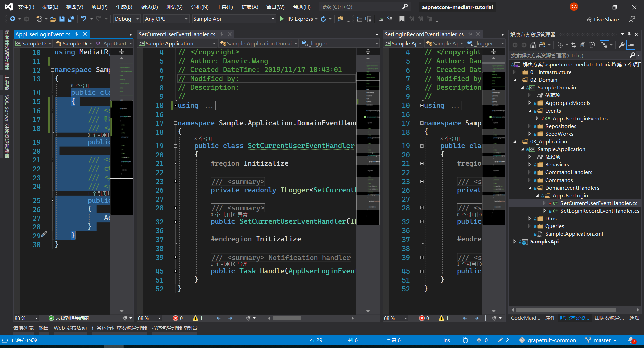Click the bookmark toggle icon in toolbar
Viewport: 644px width, 348px height.
point(402,19)
